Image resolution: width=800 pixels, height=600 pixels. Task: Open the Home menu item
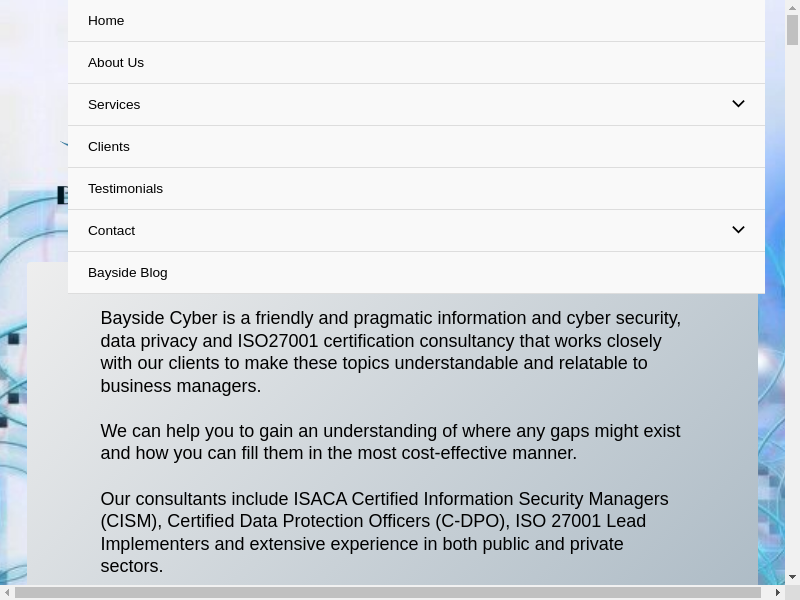106,21
